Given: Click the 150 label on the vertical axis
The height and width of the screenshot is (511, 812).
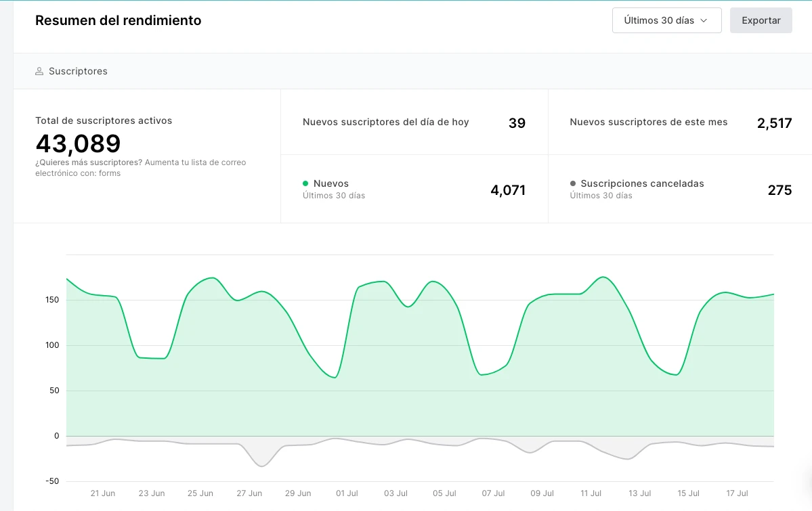Looking at the screenshot, I should coord(52,300).
